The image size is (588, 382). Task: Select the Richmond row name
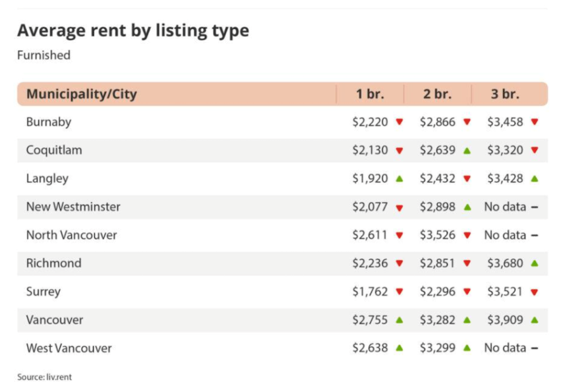[x=54, y=263]
